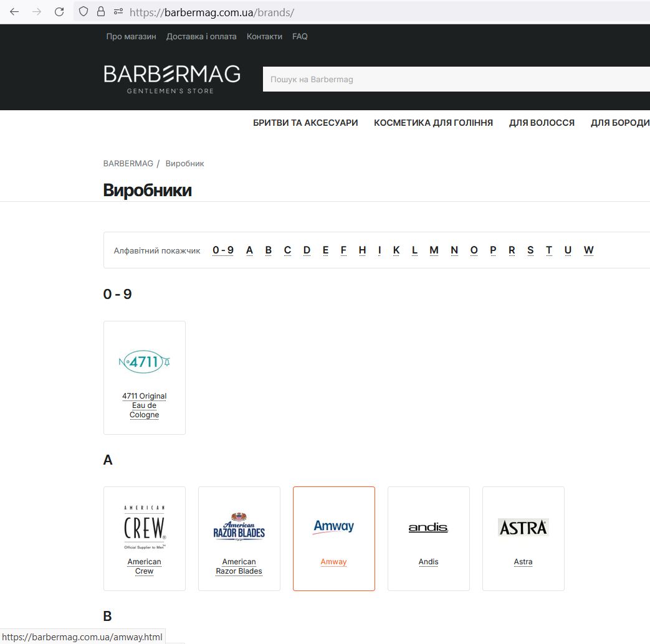Jump to letter D in index
This screenshot has width=650, height=644.
(x=307, y=250)
